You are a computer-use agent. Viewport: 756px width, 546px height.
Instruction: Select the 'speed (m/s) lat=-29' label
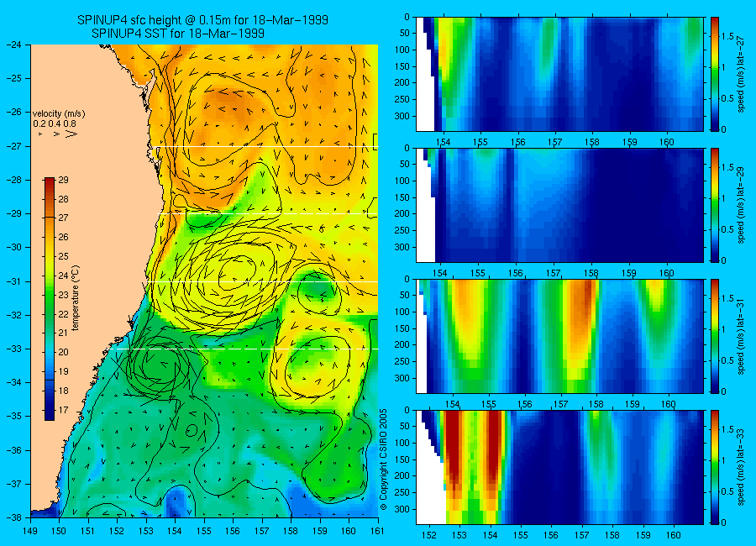click(x=741, y=205)
